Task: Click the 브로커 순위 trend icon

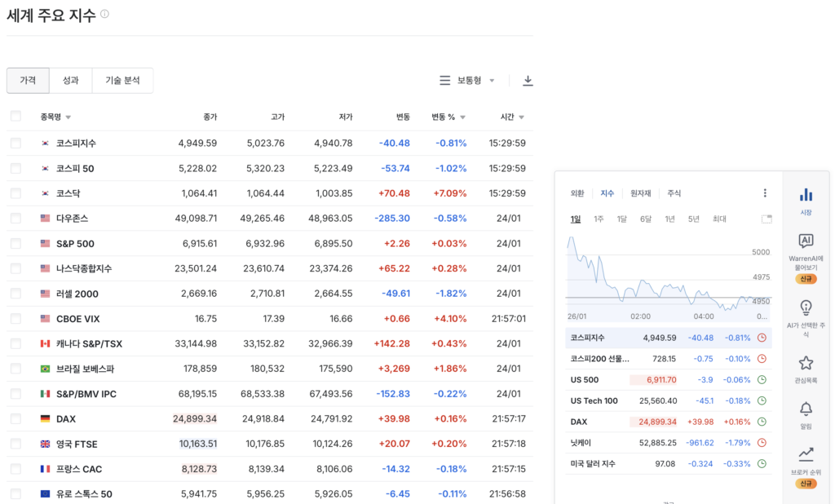Action: point(806,454)
